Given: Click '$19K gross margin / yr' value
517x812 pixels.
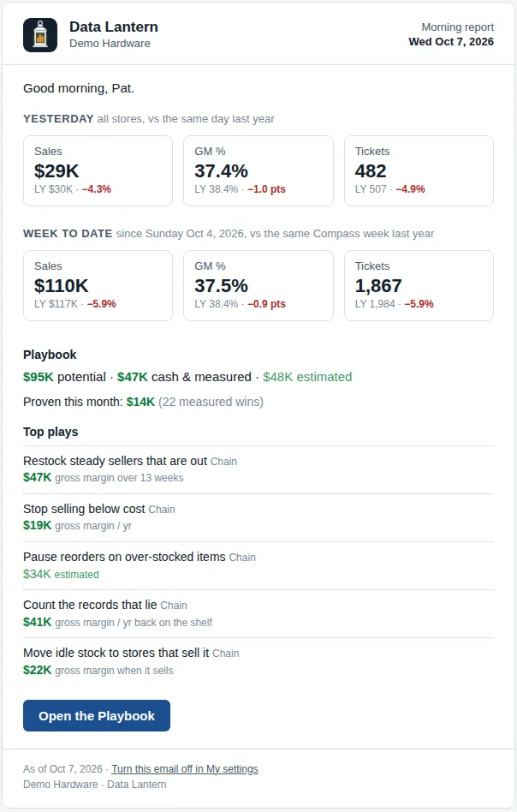Looking at the screenshot, I should [x=78, y=526].
